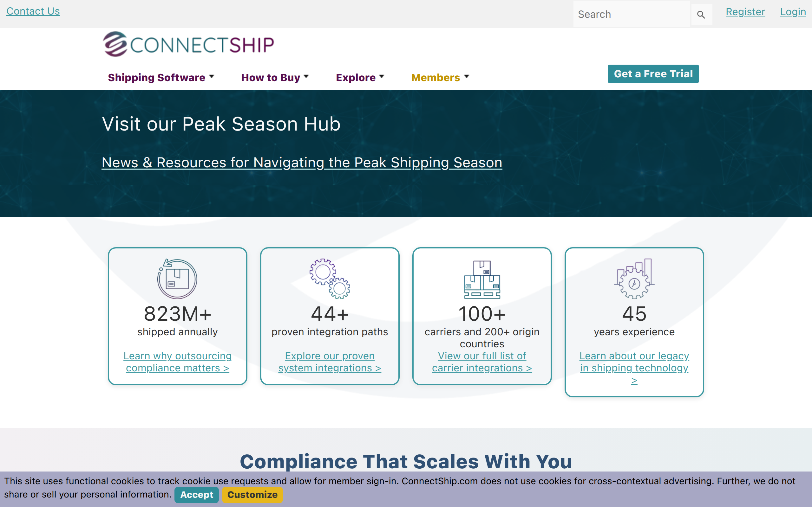The image size is (812, 507).
Task: Select the Contact Us menu item
Action: tap(33, 11)
